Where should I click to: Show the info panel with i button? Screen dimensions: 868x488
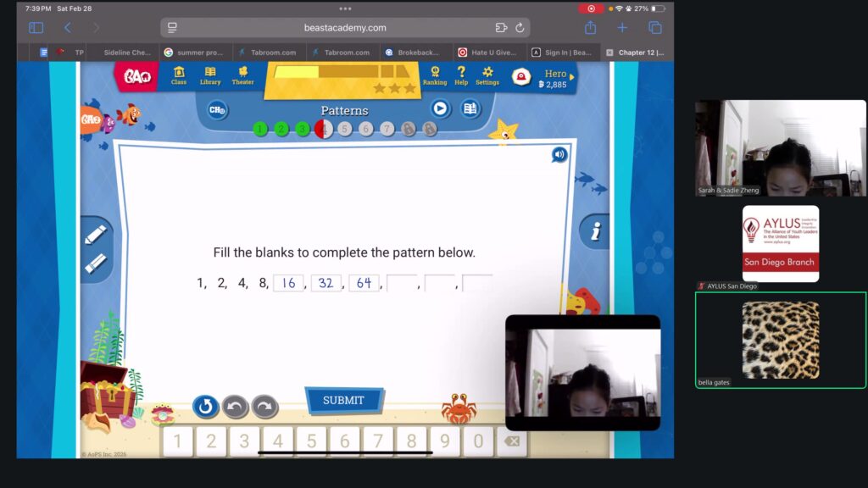tap(595, 230)
